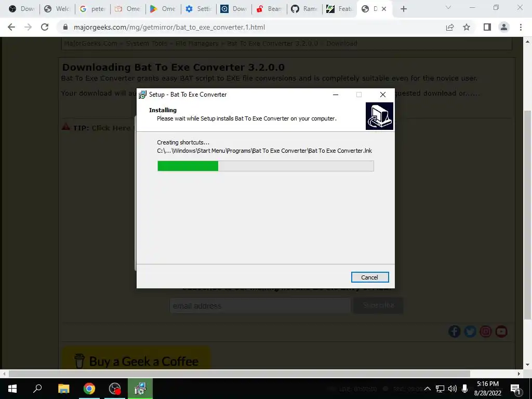Screen dimensions: 532x399
Task: Share this page from the address bar
Action: tap(450, 27)
